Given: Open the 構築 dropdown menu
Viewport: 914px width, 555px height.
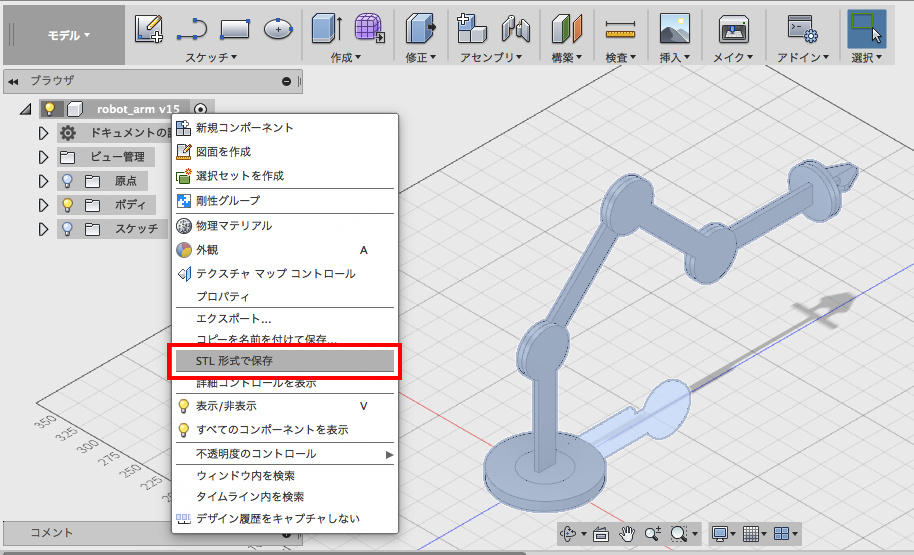Looking at the screenshot, I should coord(567,57).
